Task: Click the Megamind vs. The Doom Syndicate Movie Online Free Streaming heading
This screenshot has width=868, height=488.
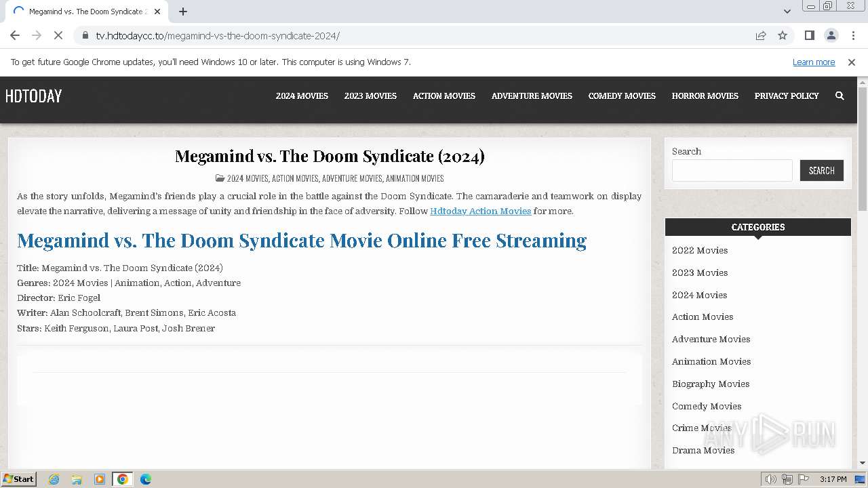Action: click(302, 241)
